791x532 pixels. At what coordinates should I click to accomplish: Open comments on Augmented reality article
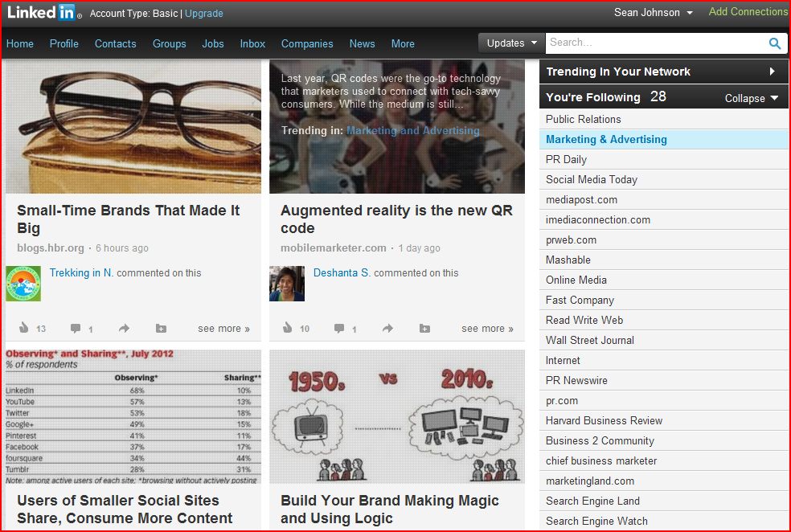point(339,329)
